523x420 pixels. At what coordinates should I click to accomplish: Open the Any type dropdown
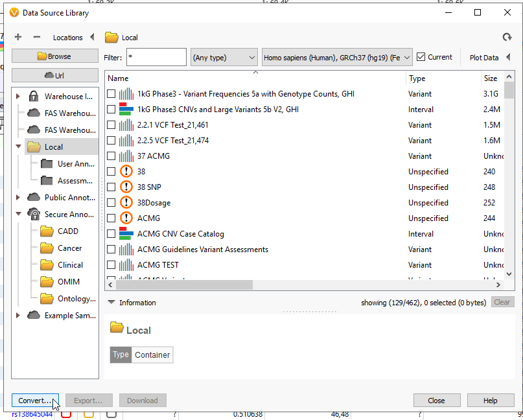pyautogui.click(x=224, y=56)
